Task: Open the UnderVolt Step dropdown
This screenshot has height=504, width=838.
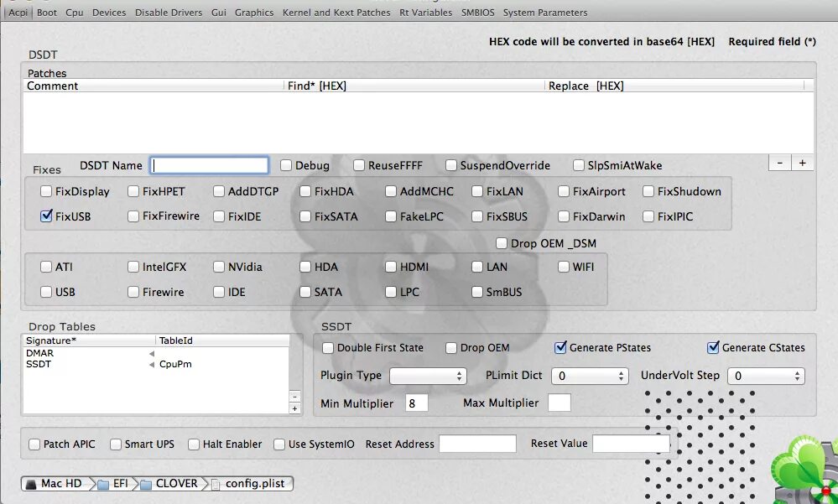Action: coord(766,376)
